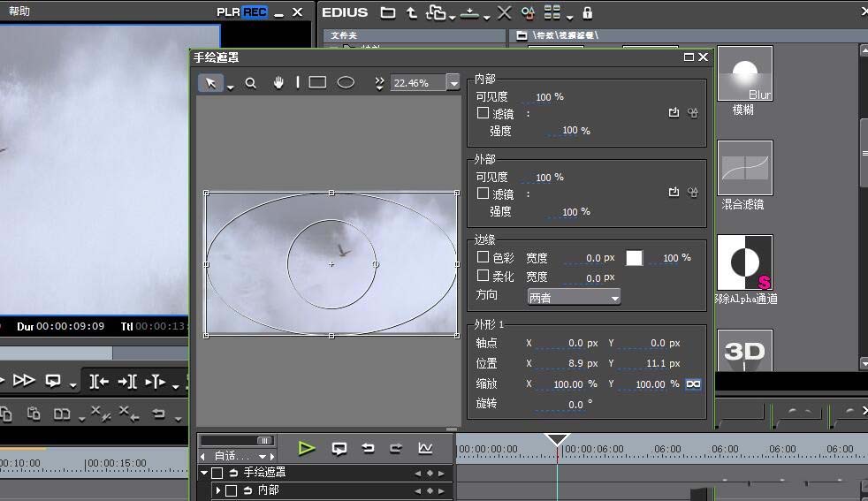Expand the 内部 tree row

click(218, 490)
